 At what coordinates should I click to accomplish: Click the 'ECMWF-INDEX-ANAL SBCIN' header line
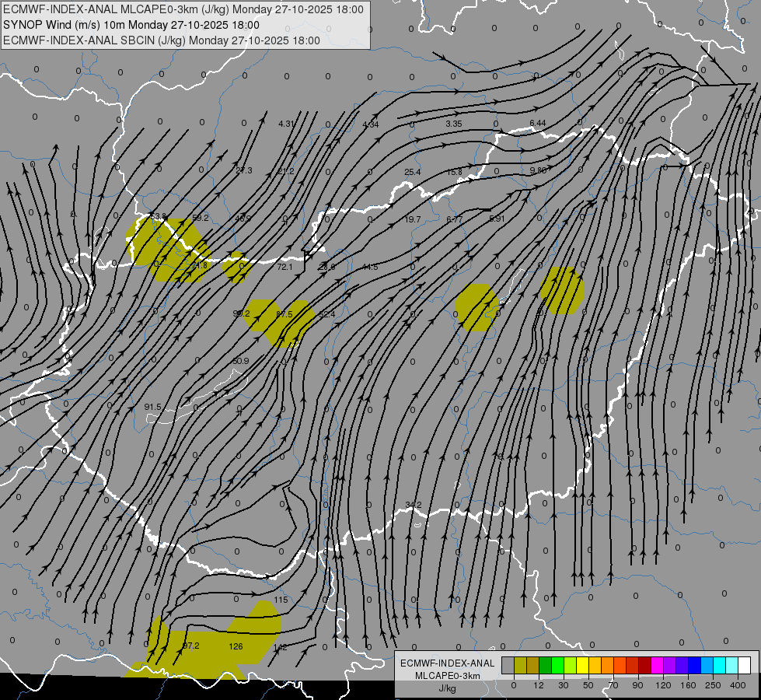click(x=162, y=40)
